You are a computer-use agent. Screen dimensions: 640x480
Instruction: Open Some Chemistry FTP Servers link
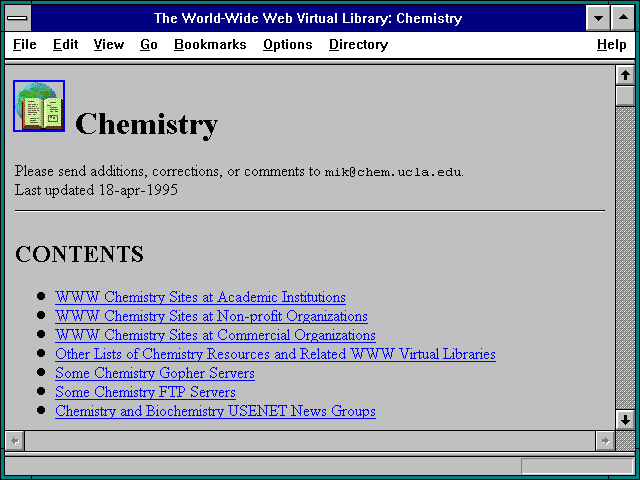point(145,392)
